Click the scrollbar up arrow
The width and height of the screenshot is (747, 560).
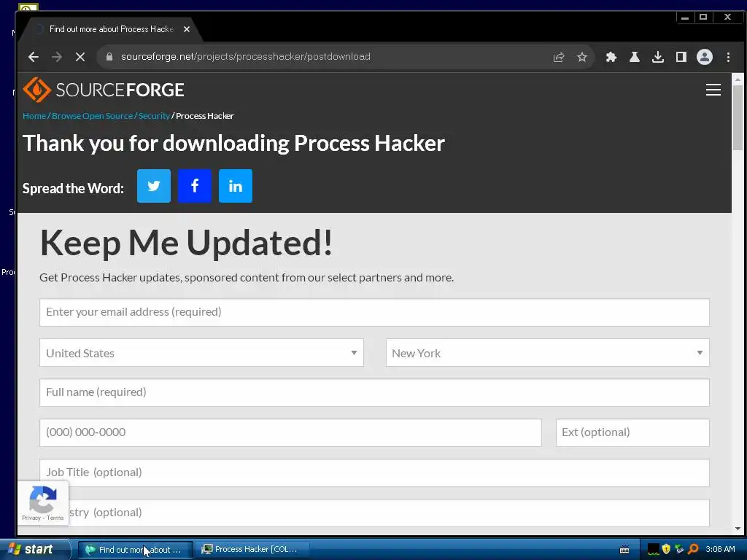[x=738, y=79]
